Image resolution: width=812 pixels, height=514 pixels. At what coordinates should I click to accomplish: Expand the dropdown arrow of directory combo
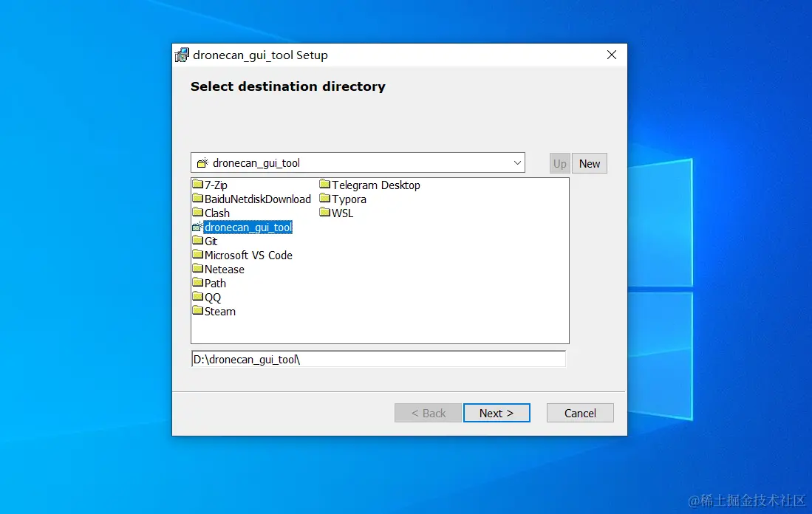tap(516, 163)
